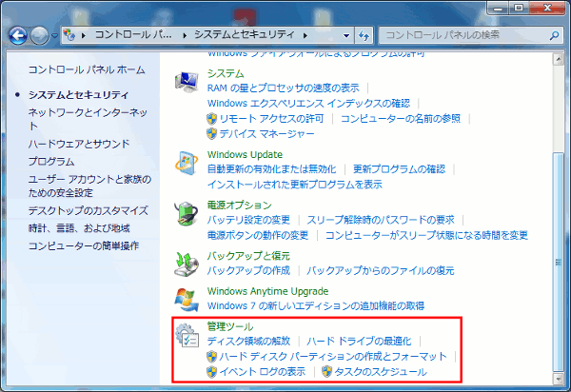Open ハード ドライブの最適化 link

[x=361, y=341]
